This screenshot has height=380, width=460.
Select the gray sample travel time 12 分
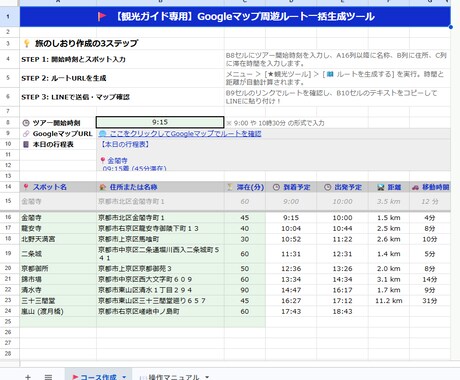(430, 201)
